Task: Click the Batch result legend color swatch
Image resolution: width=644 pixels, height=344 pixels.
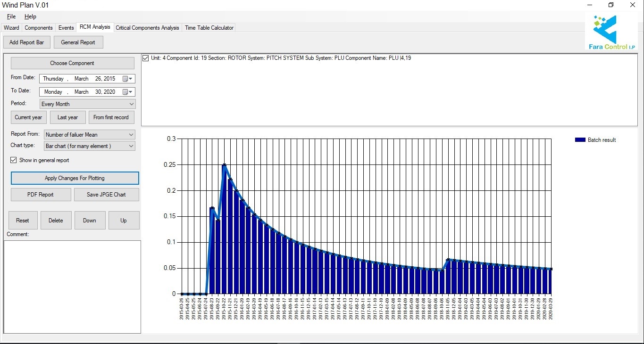Action: 580,140
